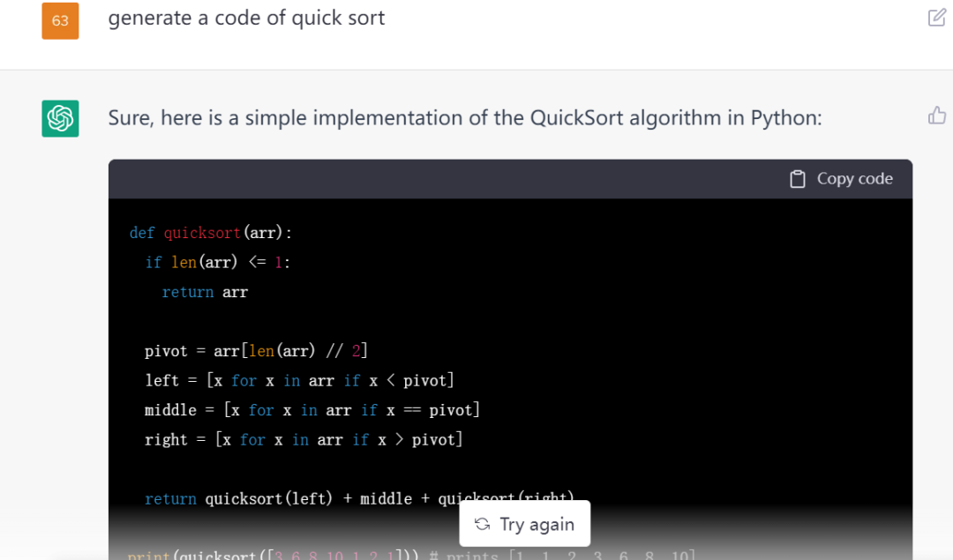
Task: Click the assistant's QuickSort intro sentence
Action: tap(464, 117)
